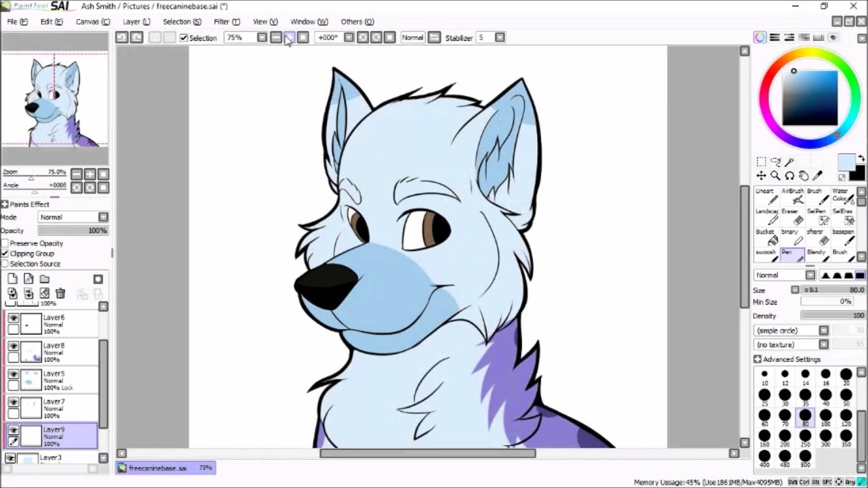Select the eyedropper color picker tool
Screen dimensions: 868x488
[818, 176]
